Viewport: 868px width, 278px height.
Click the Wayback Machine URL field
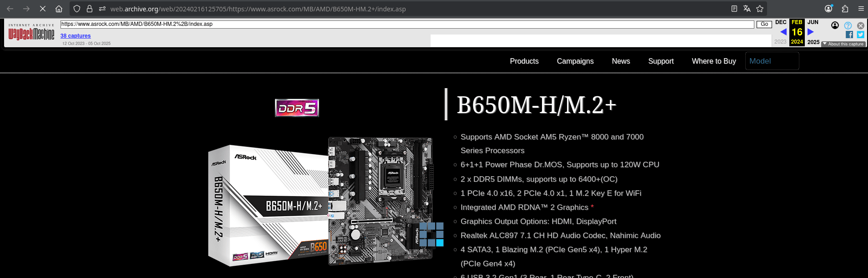coord(407,24)
